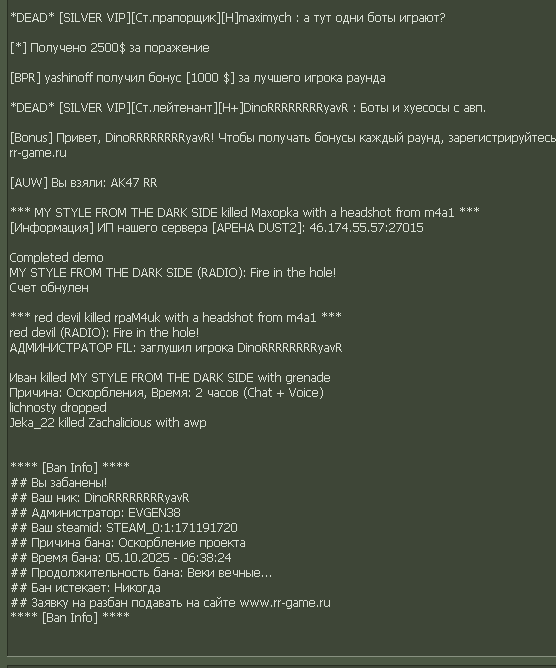Select the [BPR] yashinoff bonus line
Viewport: 556px width, 668px height.
(x=198, y=78)
